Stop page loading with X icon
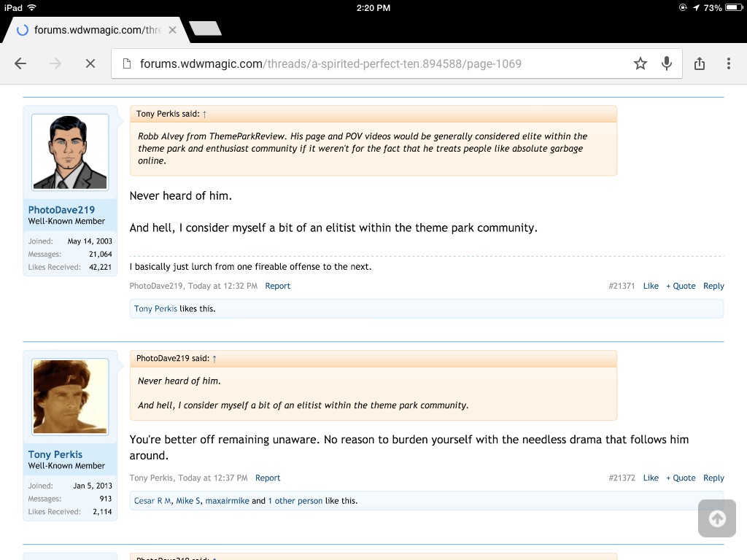747x560 pixels. (x=90, y=63)
